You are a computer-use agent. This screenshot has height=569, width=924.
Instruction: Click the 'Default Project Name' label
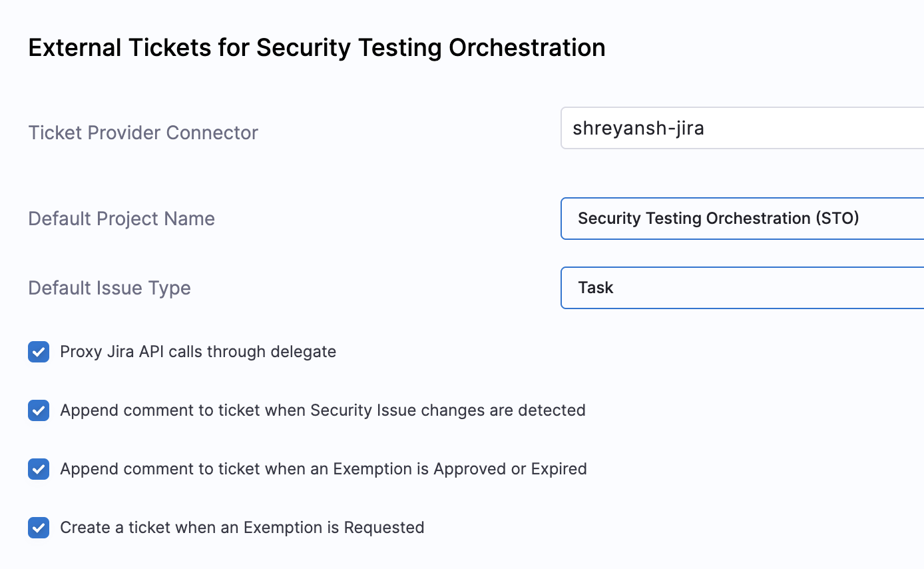[x=121, y=219]
